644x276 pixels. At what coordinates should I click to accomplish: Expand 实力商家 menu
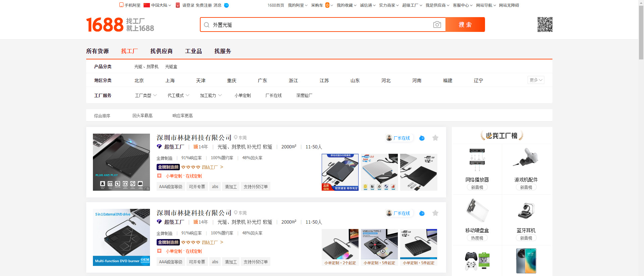[389, 5]
